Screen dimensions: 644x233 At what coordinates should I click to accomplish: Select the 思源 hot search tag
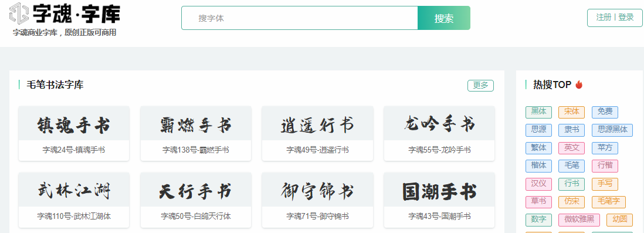coord(538,130)
